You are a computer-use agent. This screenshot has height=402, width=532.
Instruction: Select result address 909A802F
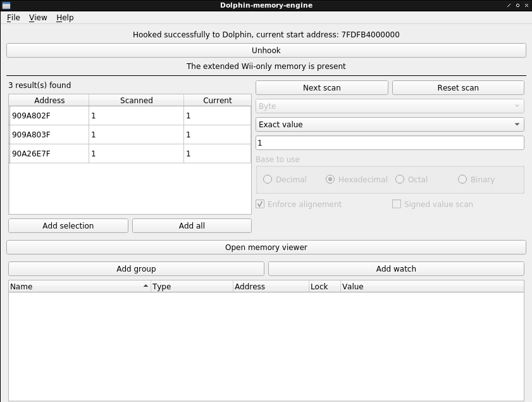point(49,116)
